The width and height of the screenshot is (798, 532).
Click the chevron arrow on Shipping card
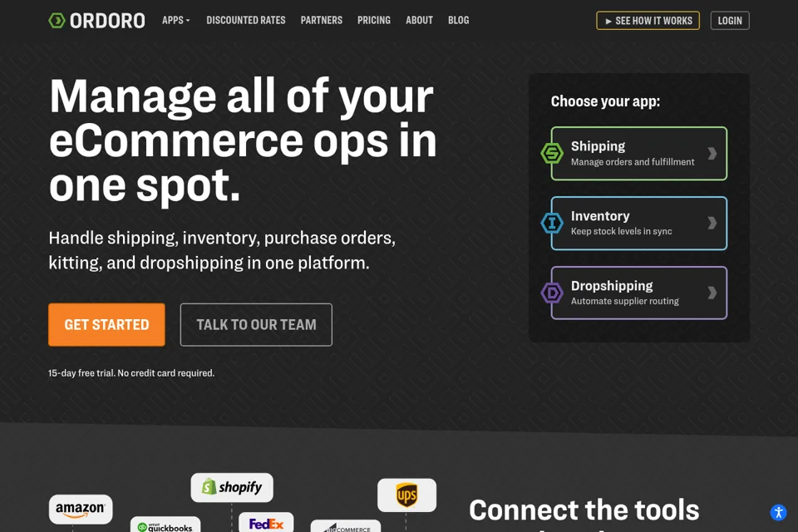712,153
